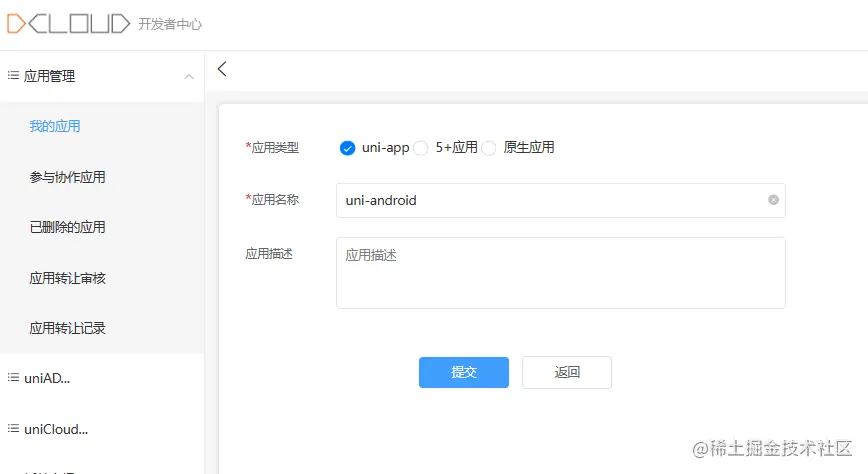Open 应用转让审核 in the sidebar
Screen dimensions: 868x474
tap(68, 278)
